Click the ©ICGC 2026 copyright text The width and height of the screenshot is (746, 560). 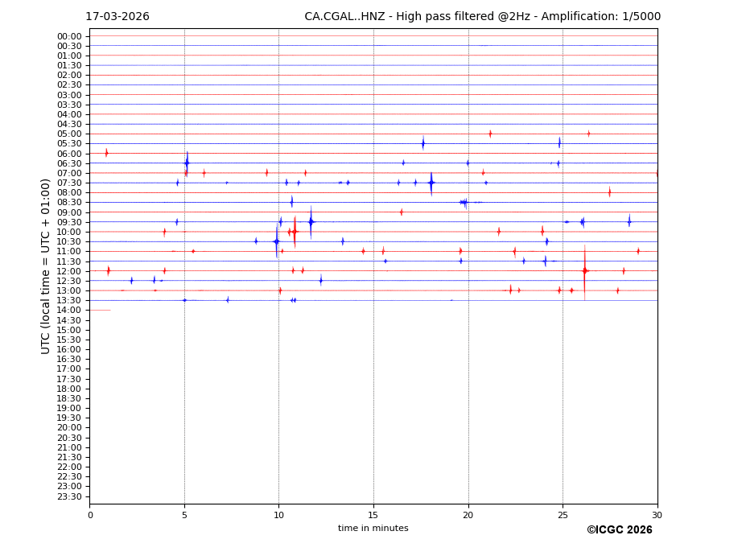619,530
